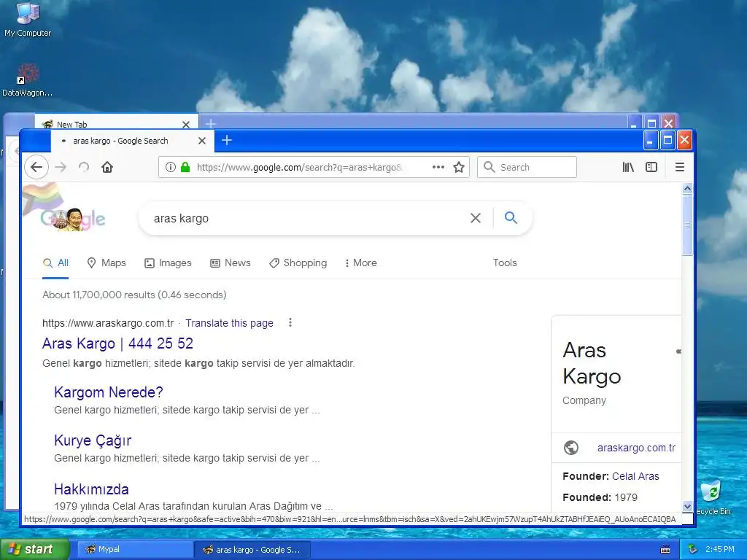
Task: Open the browser home page icon
Action: click(x=107, y=167)
